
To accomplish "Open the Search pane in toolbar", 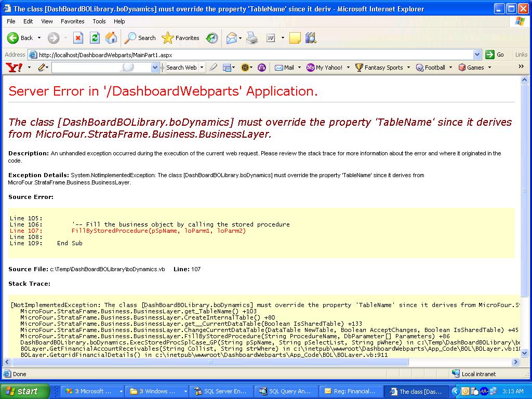I will click(140, 38).
